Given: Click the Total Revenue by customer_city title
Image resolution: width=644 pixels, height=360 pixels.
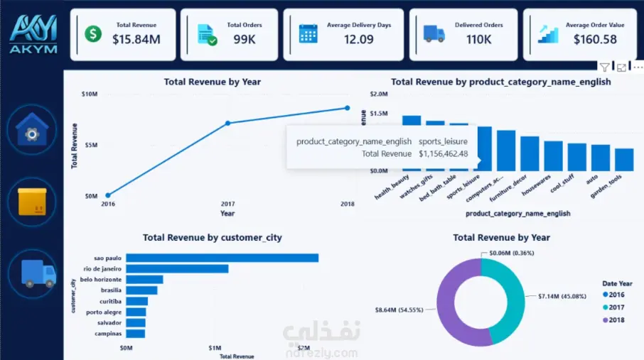Looking at the screenshot, I should [x=213, y=237].
